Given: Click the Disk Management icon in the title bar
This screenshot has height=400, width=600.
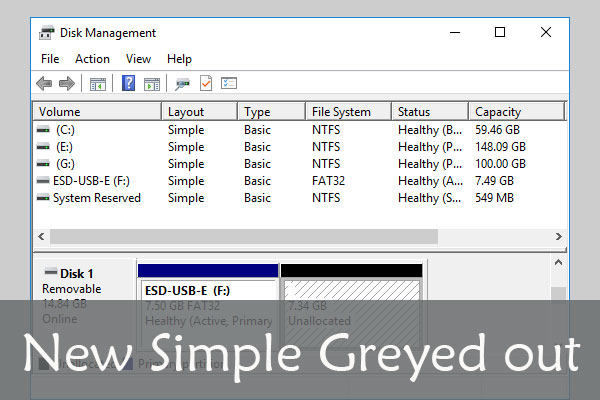Looking at the screenshot, I should [x=46, y=33].
